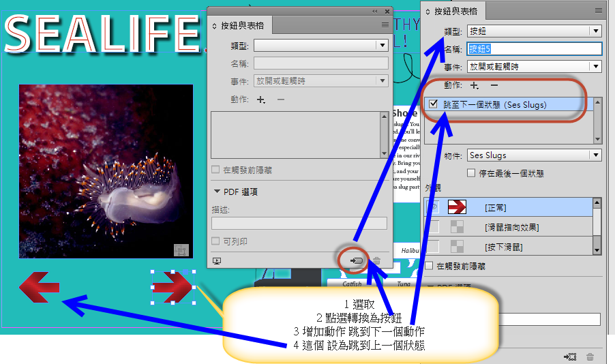Click the sea slug photo on the page
Screen dimensions: 615x364
[x=106, y=171]
